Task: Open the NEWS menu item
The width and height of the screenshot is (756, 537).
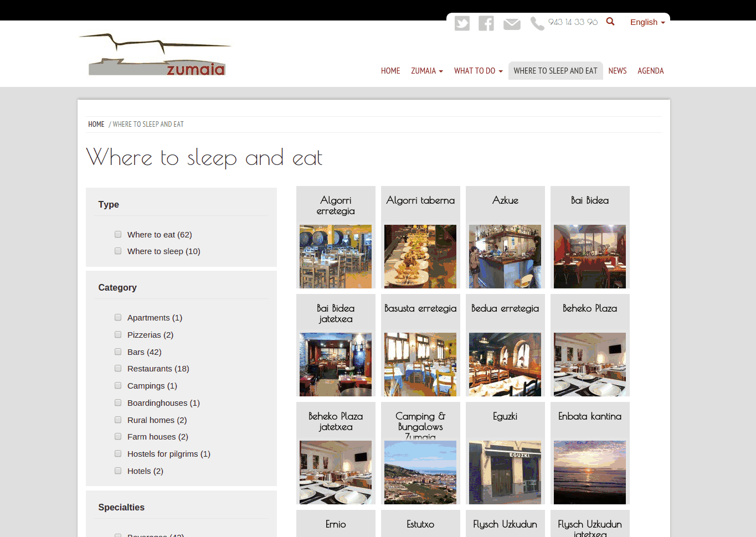Action: (x=618, y=71)
